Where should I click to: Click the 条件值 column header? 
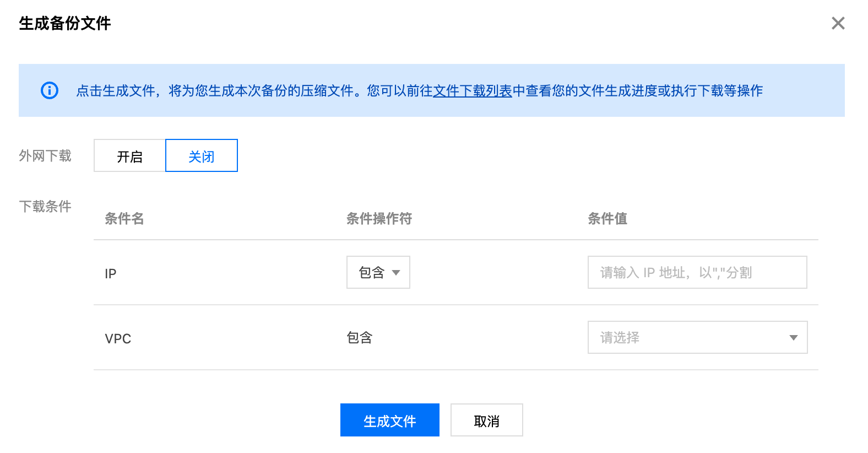click(607, 219)
